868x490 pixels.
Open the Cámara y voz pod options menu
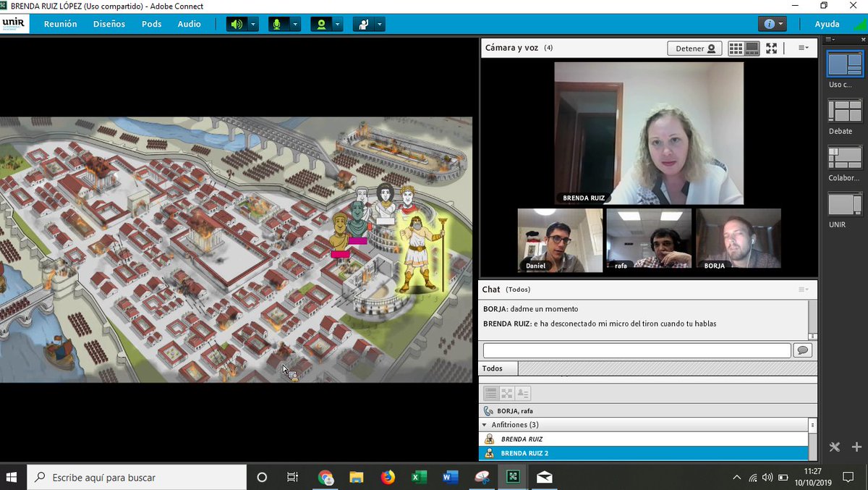point(803,48)
